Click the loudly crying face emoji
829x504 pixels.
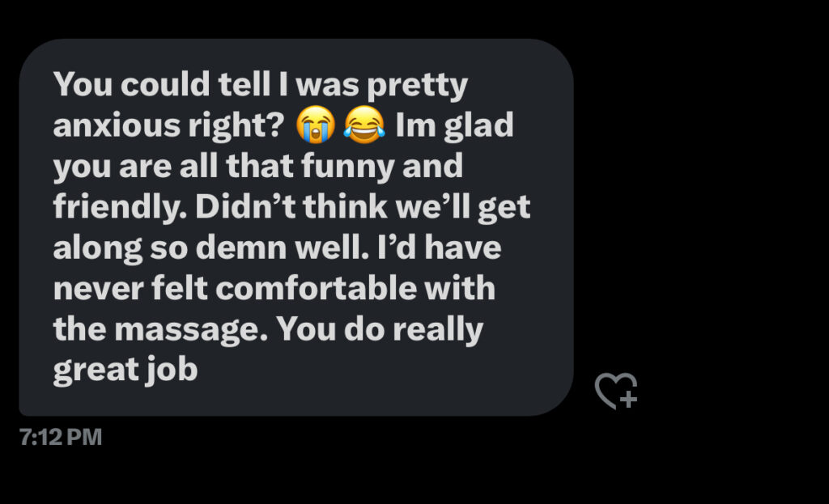pos(315,126)
